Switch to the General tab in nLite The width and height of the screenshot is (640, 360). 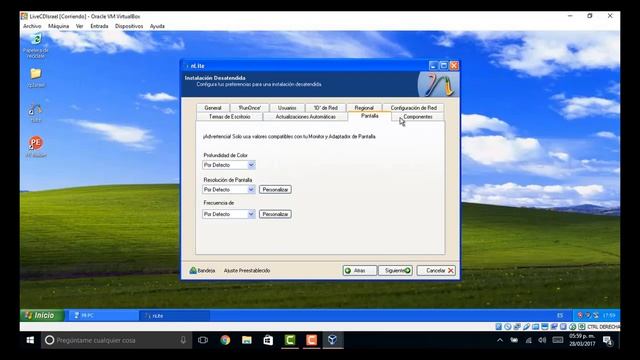(x=213, y=108)
